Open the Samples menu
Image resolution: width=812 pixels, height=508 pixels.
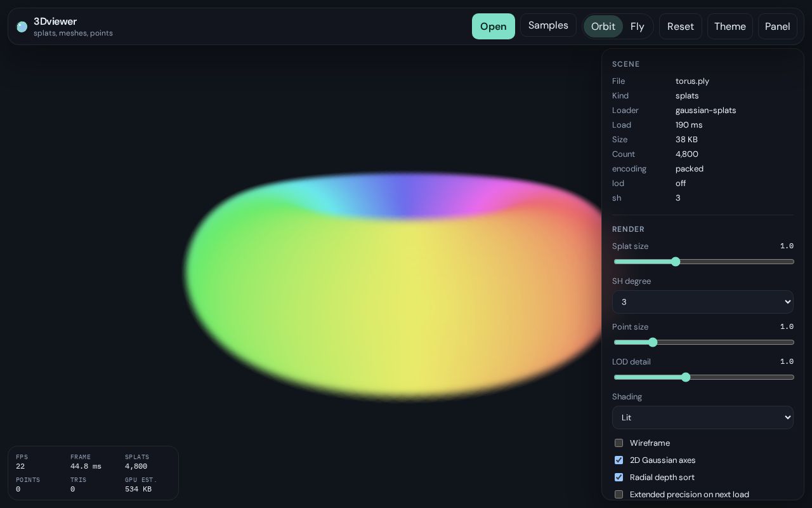point(548,25)
